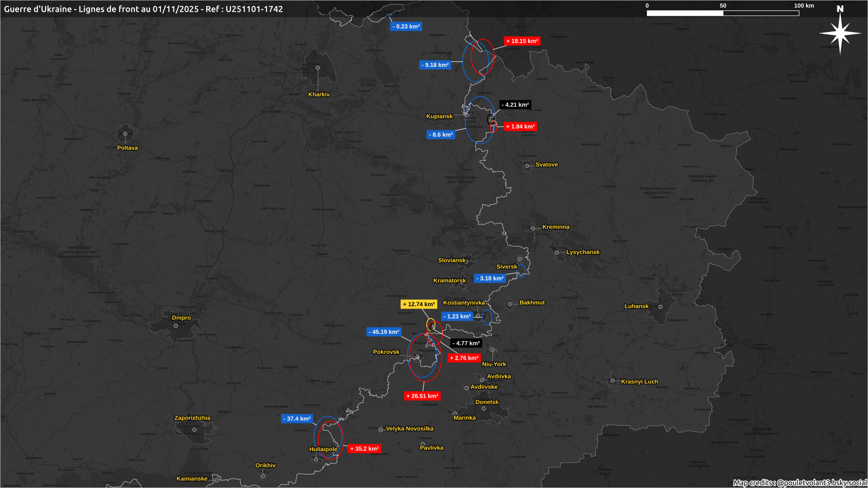Click the Svatove city marker dot

click(527, 166)
